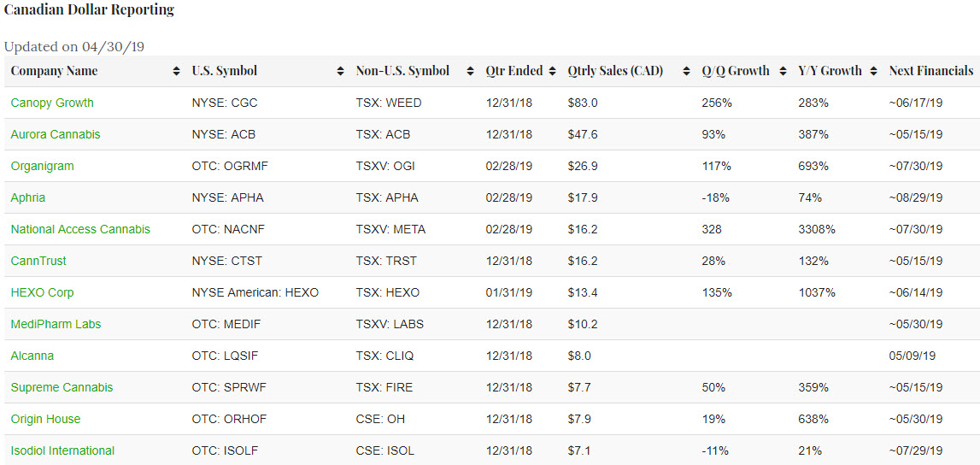Click the Organigram link

[42, 166]
